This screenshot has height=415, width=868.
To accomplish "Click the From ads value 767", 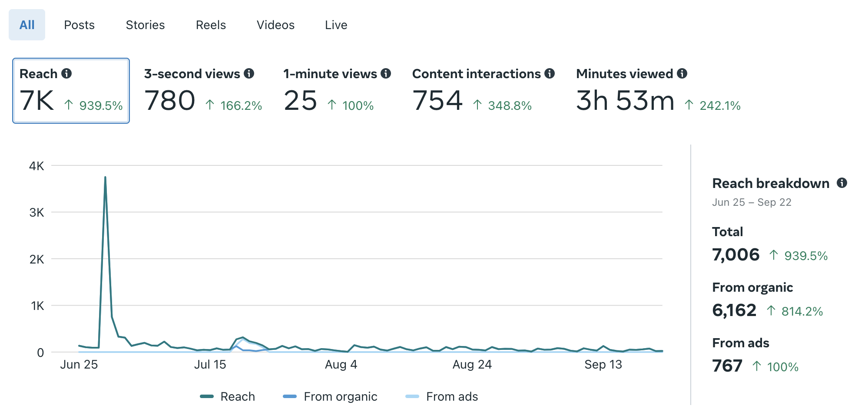I will point(727,366).
